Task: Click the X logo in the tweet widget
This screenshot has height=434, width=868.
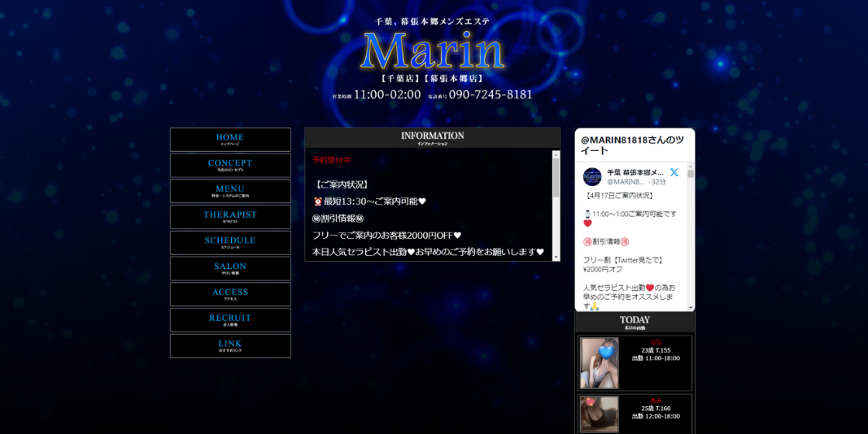Action: pos(674,172)
